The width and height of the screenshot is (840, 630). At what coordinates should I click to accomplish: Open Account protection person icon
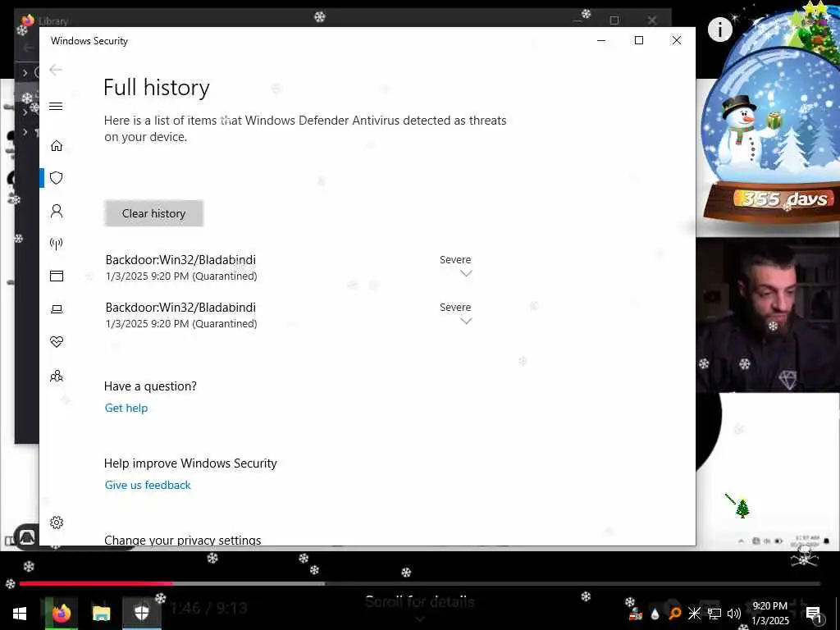point(57,211)
